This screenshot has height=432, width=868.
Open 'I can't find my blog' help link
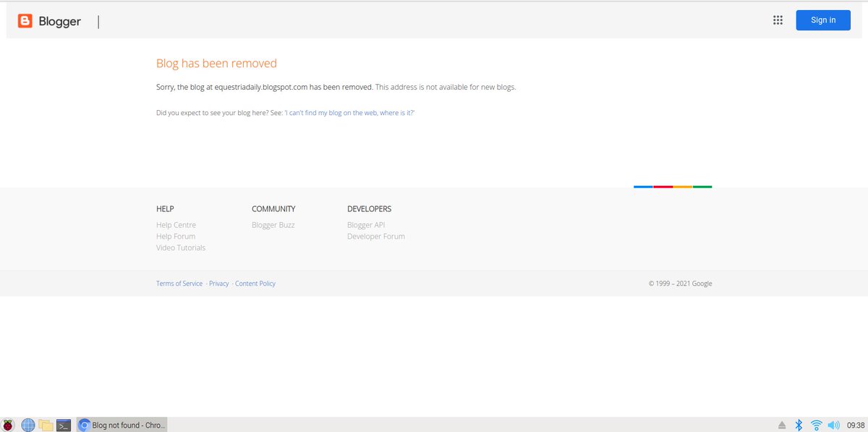click(x=350, y=113)
